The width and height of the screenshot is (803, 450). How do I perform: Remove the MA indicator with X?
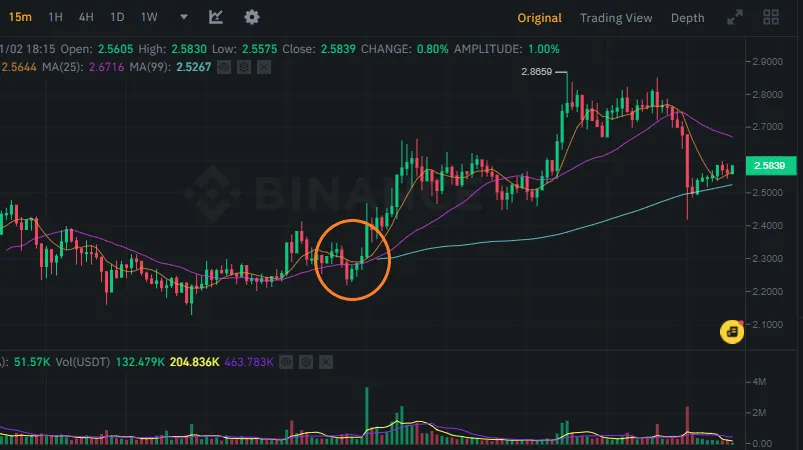click(264, 67)
